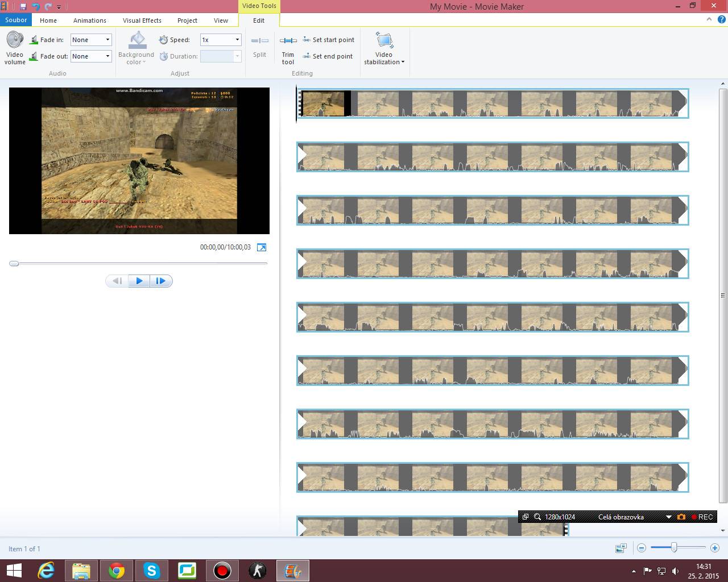This screenshot has height=582, width=728.
Task: Adjust the zoom time scale slider
Action: (674, 548)
